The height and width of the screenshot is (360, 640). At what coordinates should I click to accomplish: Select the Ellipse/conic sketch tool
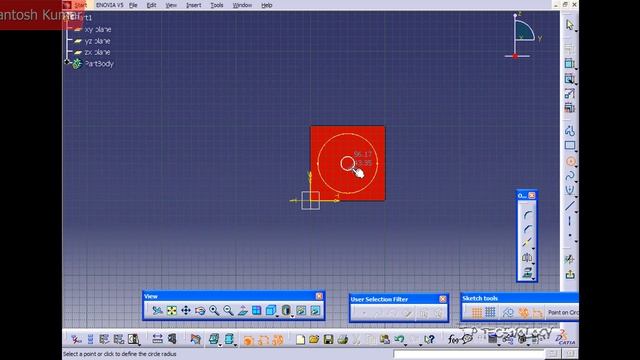[570, 190]
